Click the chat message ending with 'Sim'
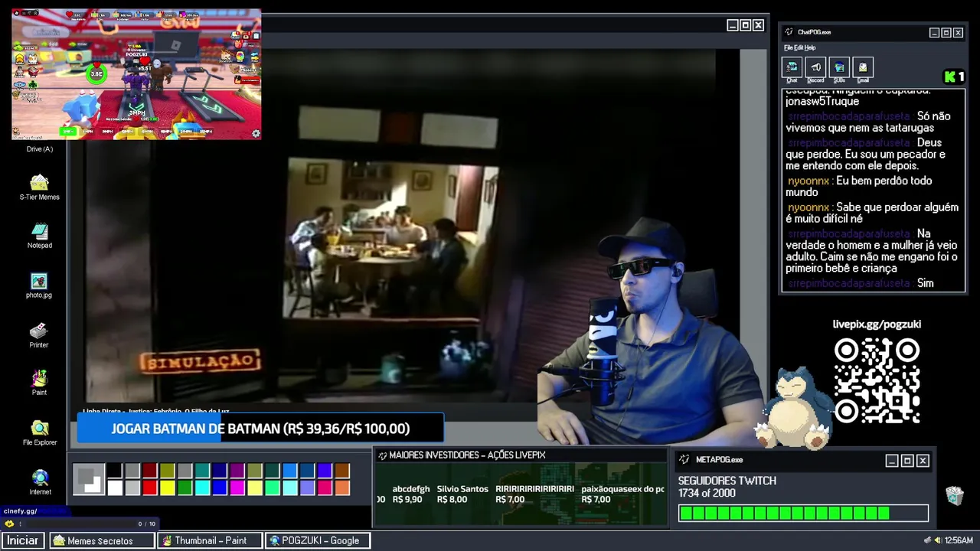This screenshot has width=980, height=551. click(861, 283)
